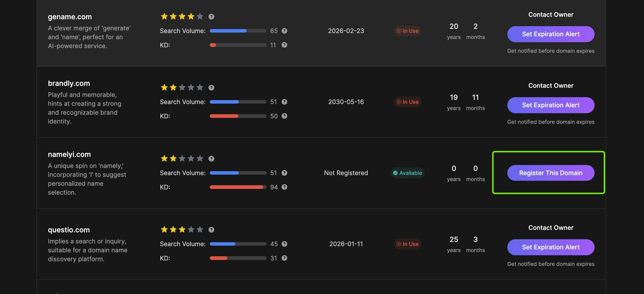Screen dimensions: 644x294
Task: Click KD help icon for brandly.com row
Action: [284, 116]
